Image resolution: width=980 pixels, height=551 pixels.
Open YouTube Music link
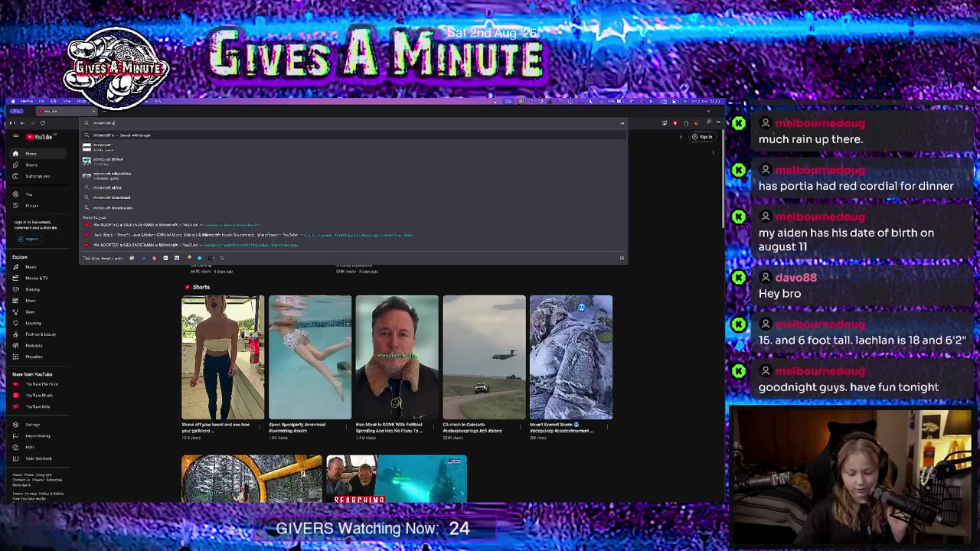(x=39, y=396)
